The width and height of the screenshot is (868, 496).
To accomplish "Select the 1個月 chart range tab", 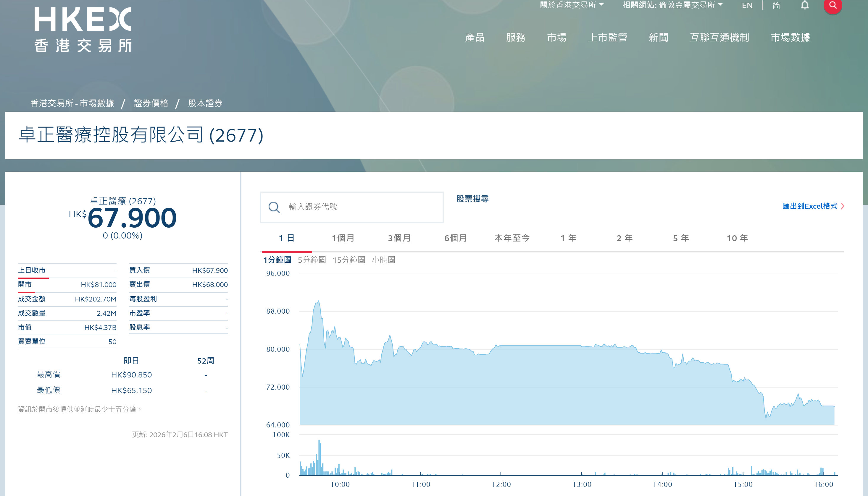I will (x=343, y=238).
